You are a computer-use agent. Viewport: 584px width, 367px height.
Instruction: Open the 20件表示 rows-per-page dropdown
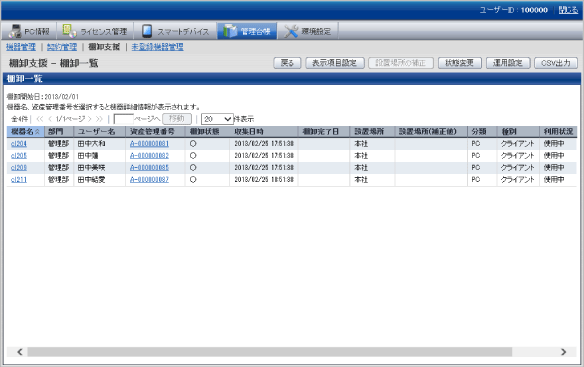pyautogui.click(x=217, y=119)
